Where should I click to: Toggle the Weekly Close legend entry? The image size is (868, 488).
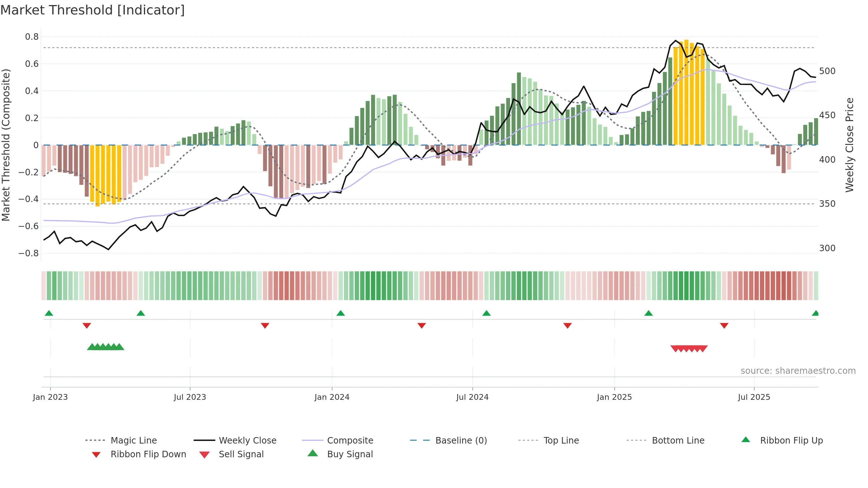235,440
